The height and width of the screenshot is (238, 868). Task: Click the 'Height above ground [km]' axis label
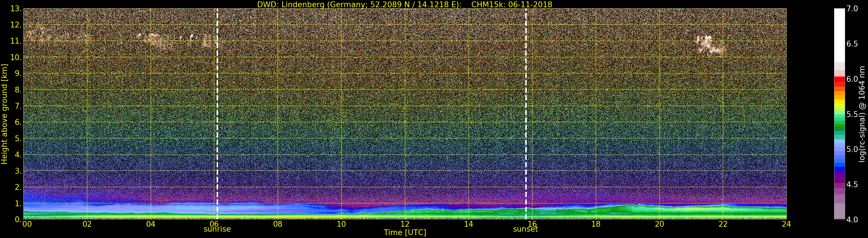tap(4, 114)
